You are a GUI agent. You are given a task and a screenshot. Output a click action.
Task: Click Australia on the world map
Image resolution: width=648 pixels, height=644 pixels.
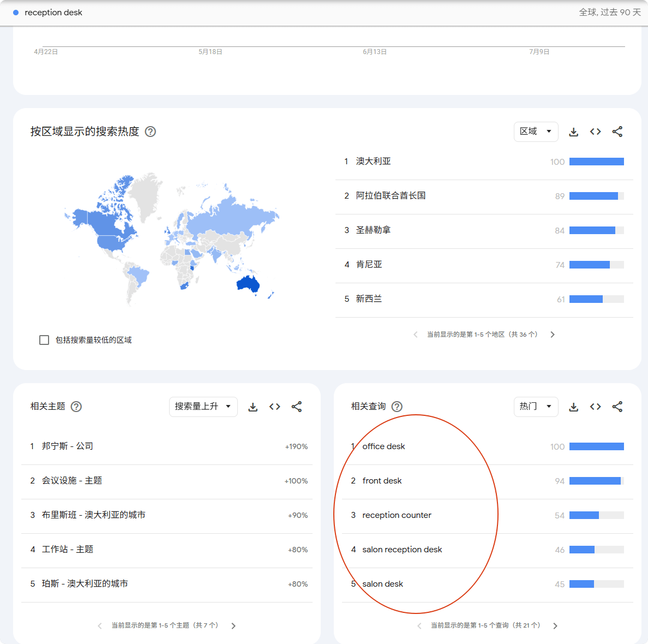248,284
